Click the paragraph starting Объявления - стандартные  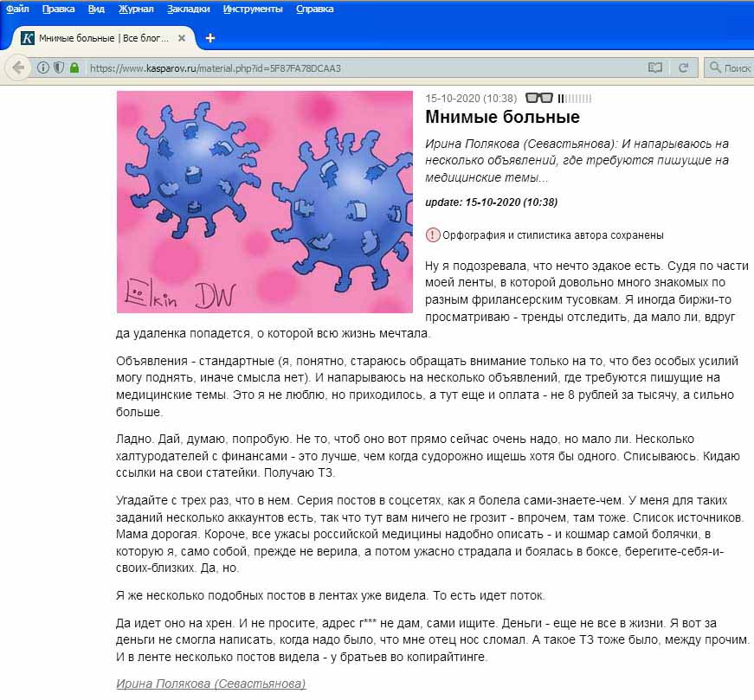point(427,387)
